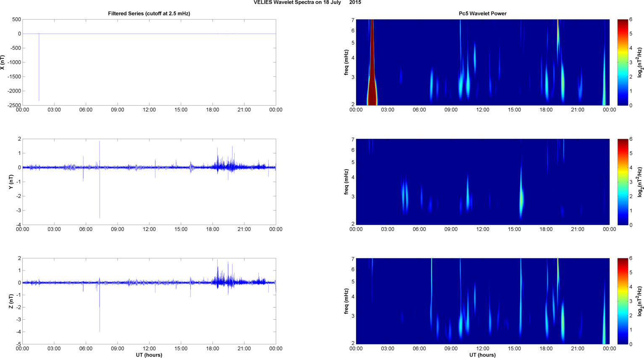Image resolution: width=644 pixels, height=358 pixels.
Task: Click the "Z (nT)" axis label
Action: [11, 301]
